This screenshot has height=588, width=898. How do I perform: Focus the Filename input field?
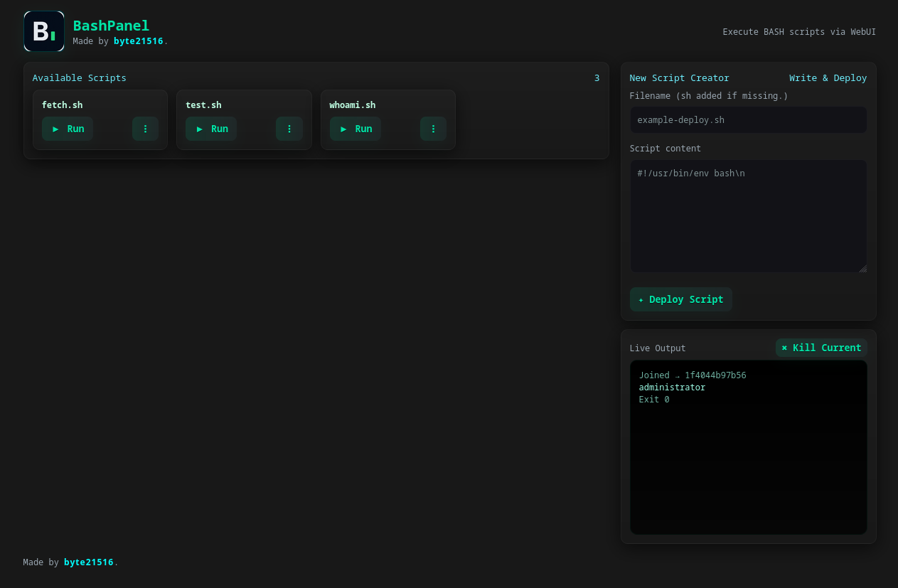(x=748, y=120)
